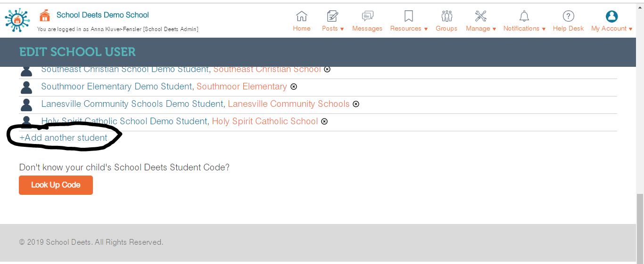Click the orange Lanesville Community Schools link
Screen dimensions: 644x264
289,104
